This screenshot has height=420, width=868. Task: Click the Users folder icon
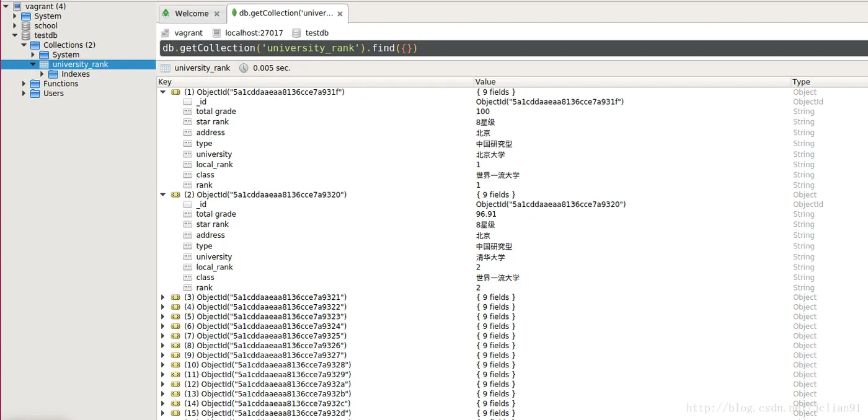coord(35,93)
